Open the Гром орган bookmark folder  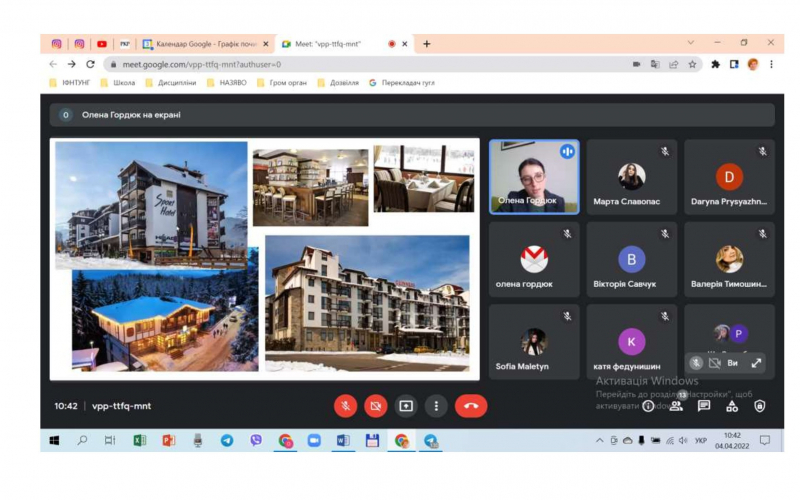pyautogui.click(x=282, y=83)
